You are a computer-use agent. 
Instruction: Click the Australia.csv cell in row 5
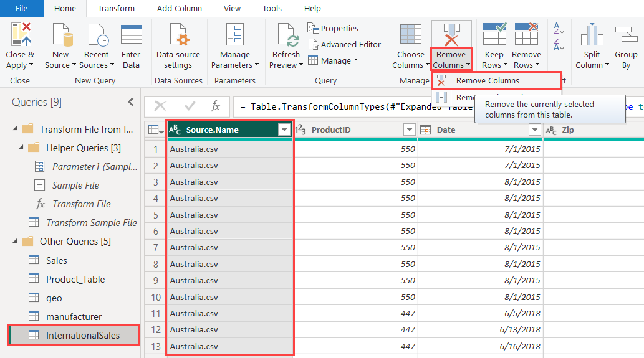[x=230, y=215]
